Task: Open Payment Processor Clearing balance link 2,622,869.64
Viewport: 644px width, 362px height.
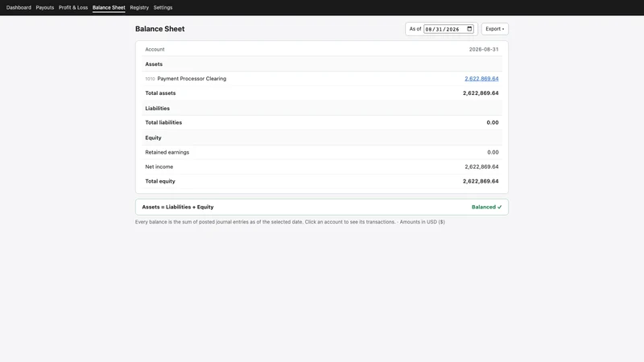Action: (x=481, y=78)
